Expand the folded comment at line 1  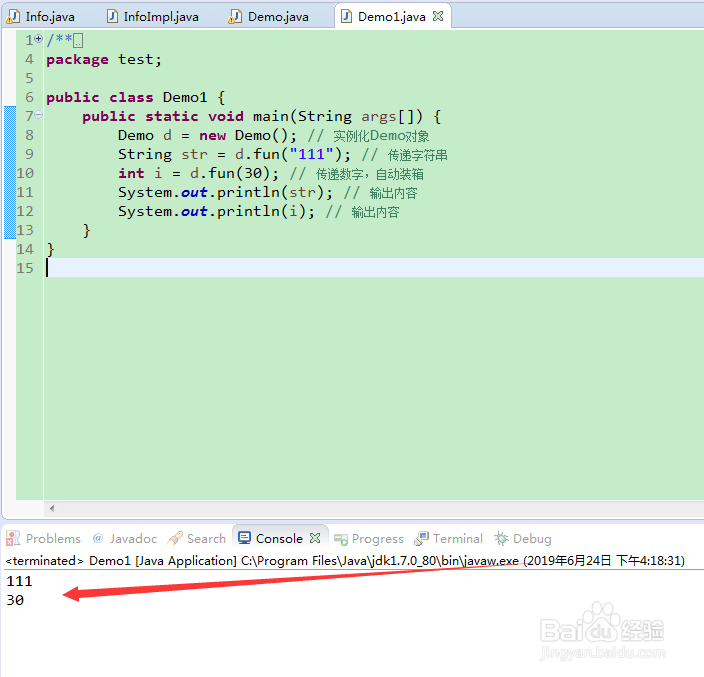coord(39,39)
